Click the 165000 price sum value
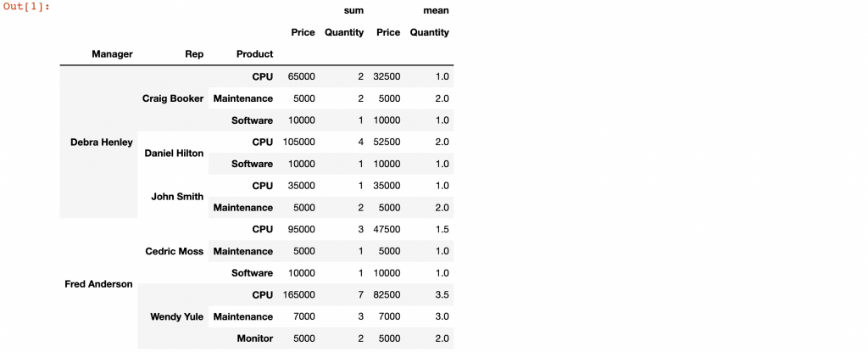 coord(299,294)
